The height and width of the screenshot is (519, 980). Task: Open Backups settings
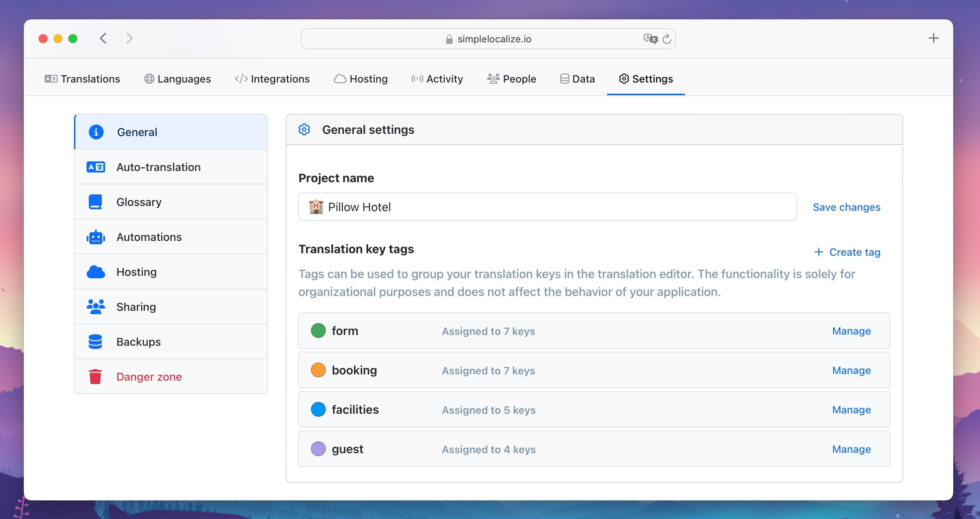pos(171,342)
